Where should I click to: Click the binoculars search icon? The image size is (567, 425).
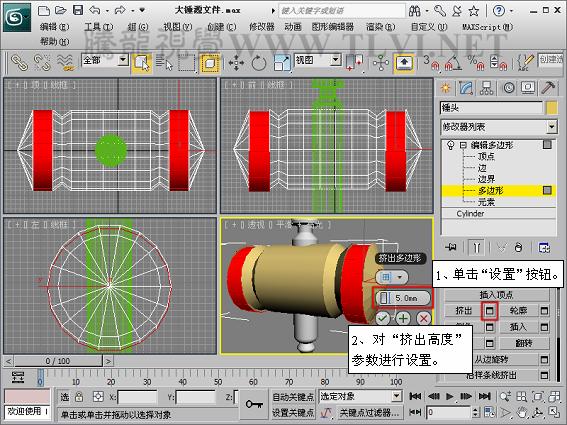[414, 11]
